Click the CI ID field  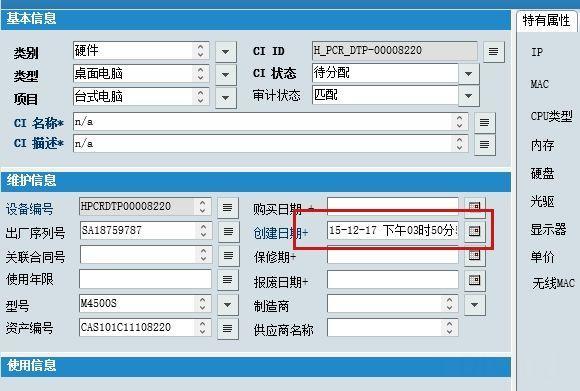(x=395, y=51)
